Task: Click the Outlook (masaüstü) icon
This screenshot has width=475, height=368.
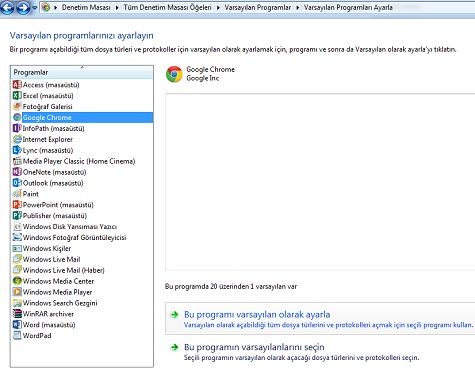Action: [x=17, y=183]
